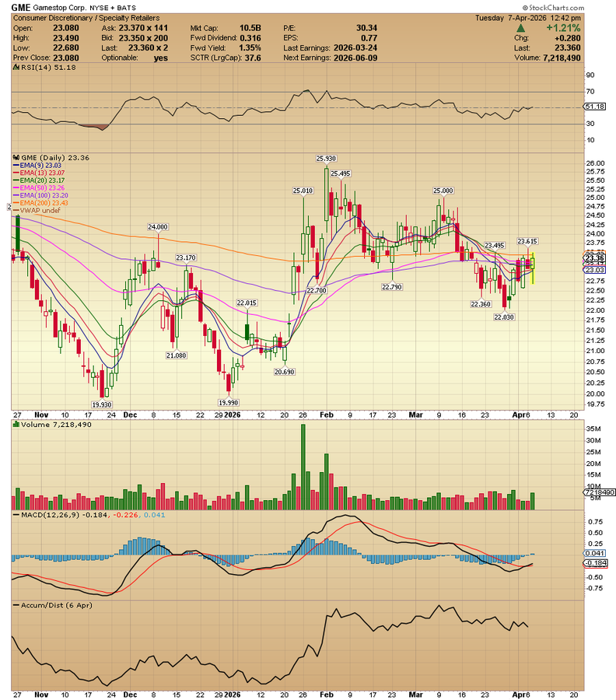Click the 22.360 low price label
Image resolution: width=616 pixels, height=700 pixels.
(481, 304)
